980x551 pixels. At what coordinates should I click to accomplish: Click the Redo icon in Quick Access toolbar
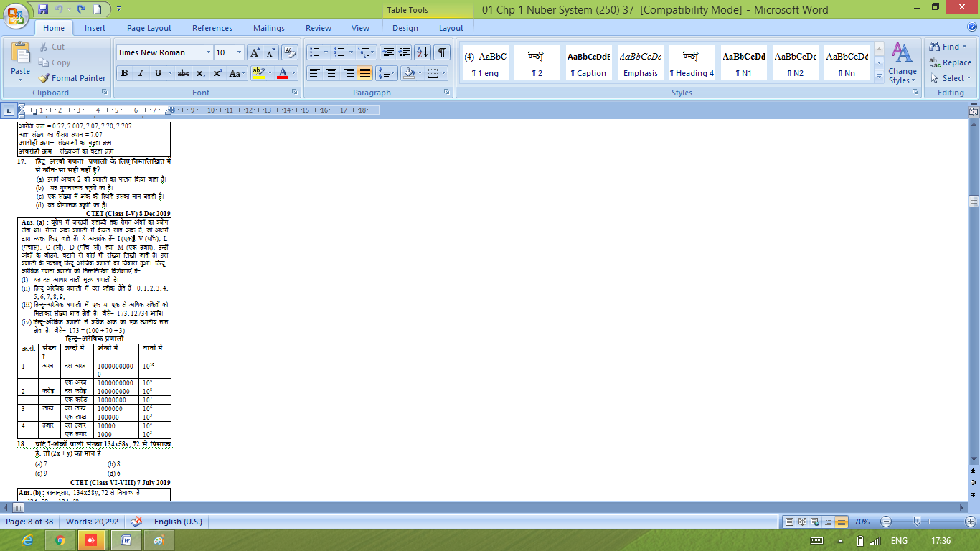tap(80, 9)
